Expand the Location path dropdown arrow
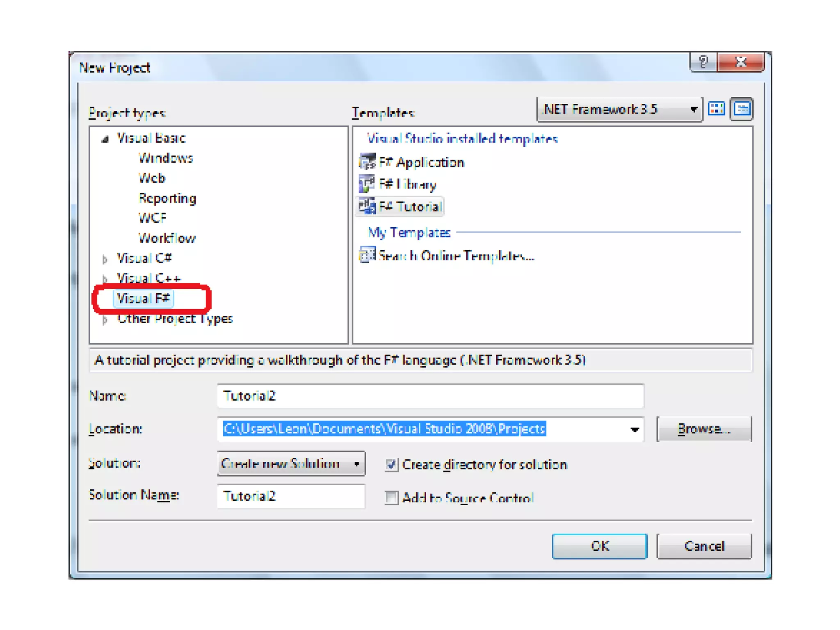Viewport: 840px width, 630px height. (x=634, y=429)
